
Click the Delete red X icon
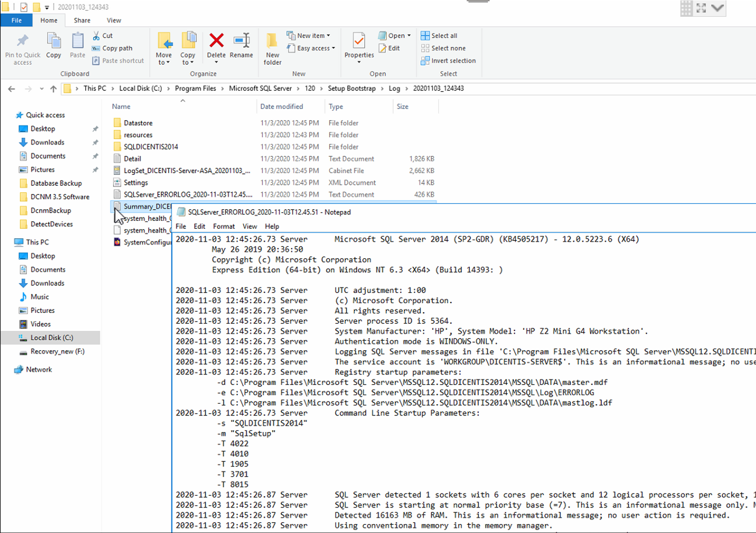(216, 41)
